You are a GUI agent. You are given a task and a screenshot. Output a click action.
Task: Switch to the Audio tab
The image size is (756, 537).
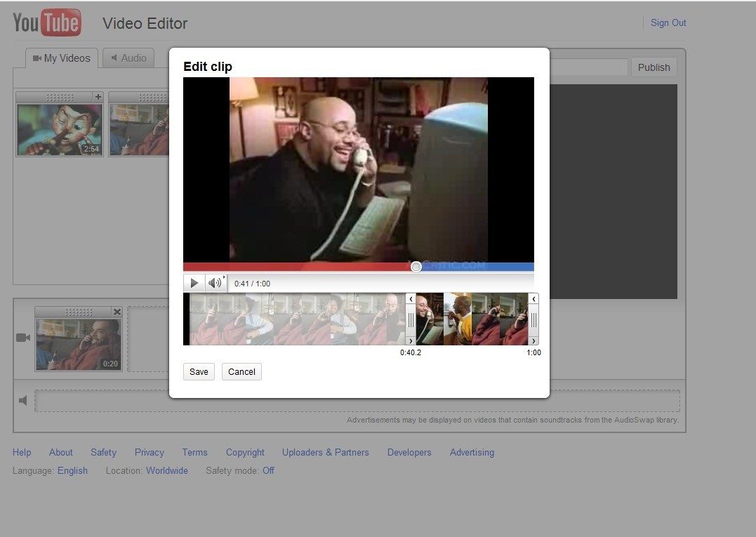tap(128, 58)
